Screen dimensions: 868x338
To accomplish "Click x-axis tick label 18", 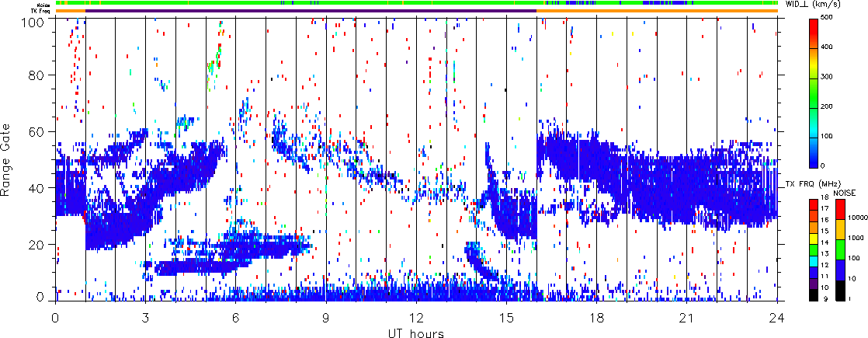I will [x=597, y=317].
